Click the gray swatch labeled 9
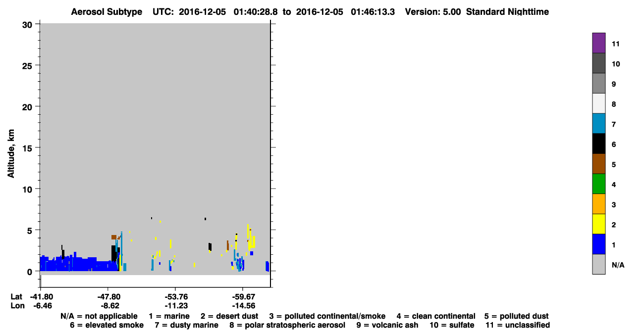The height and width of the screenshot is (330, 644). [x=599, y=84]
